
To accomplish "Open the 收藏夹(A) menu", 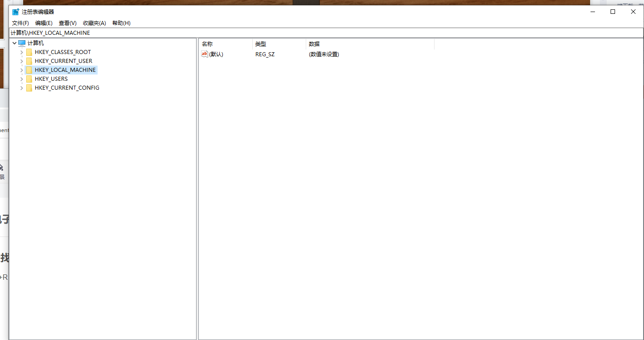I will pyautogui.click(x=94, y=23).
